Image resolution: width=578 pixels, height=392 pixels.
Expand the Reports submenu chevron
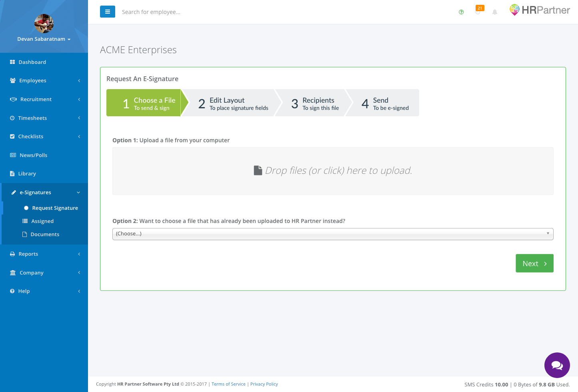click(x=79, y=254)
